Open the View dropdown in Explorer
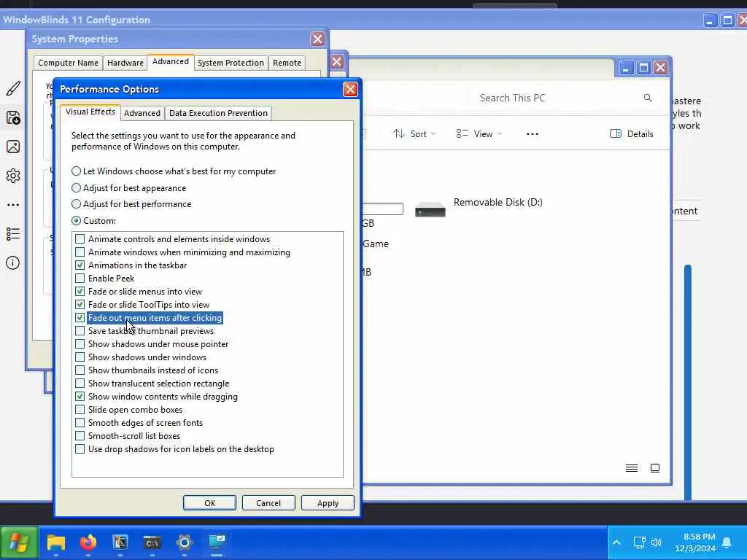This screenshot has width=747, height=560. pos(479,134)
